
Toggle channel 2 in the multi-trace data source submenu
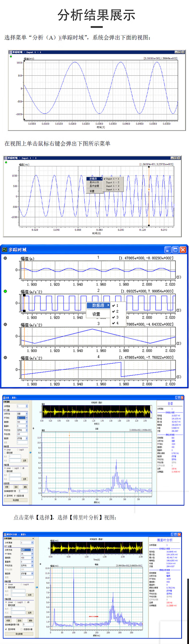[x=118, y=311]
